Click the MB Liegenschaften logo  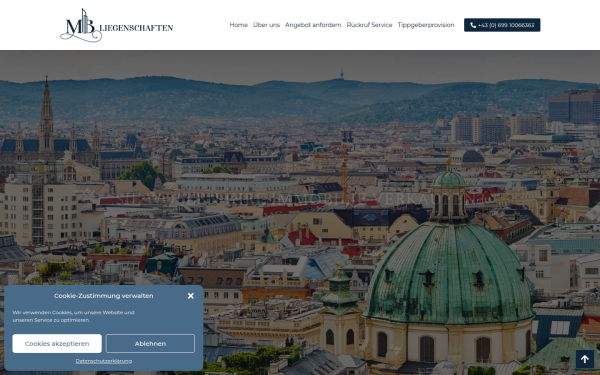tap(116, 25)
